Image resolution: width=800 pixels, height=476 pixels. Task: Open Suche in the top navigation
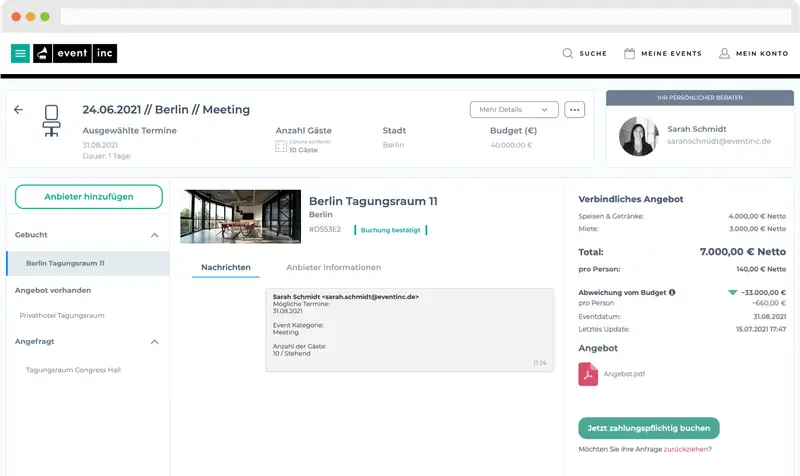point(593,53)
